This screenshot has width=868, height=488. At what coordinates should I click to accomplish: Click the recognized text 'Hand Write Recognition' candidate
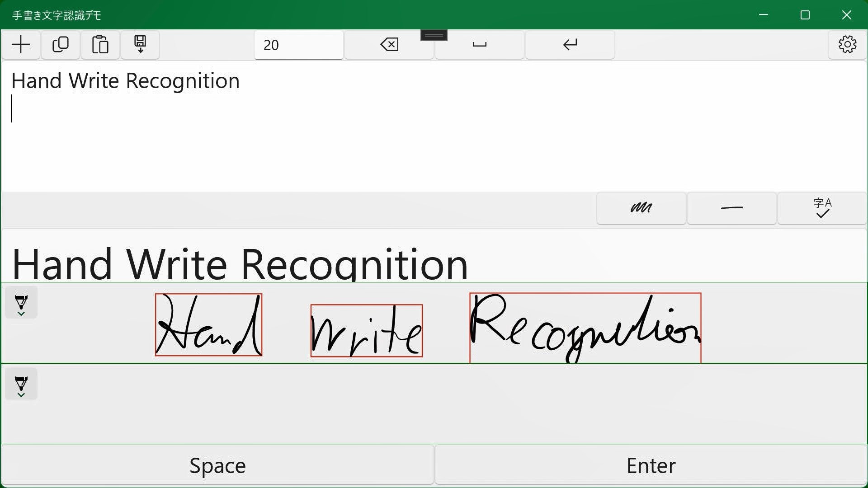pyautogui.click(x=240, y=264)
